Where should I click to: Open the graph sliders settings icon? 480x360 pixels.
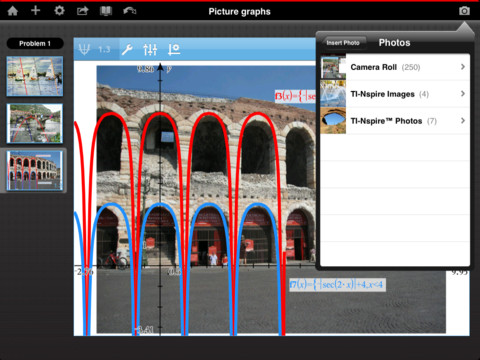click(150, 50)
